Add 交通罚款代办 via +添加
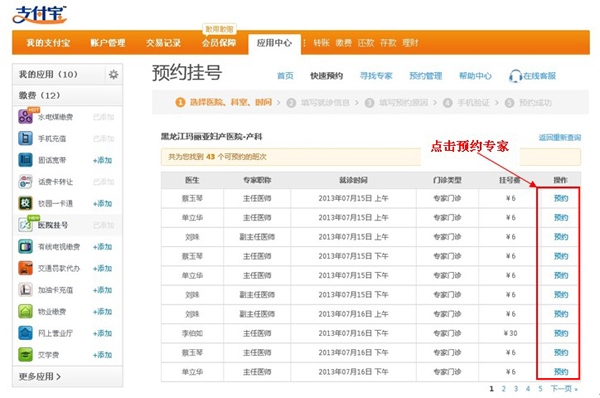The width and height of the screenshot is (600, 398). (103, 268)
